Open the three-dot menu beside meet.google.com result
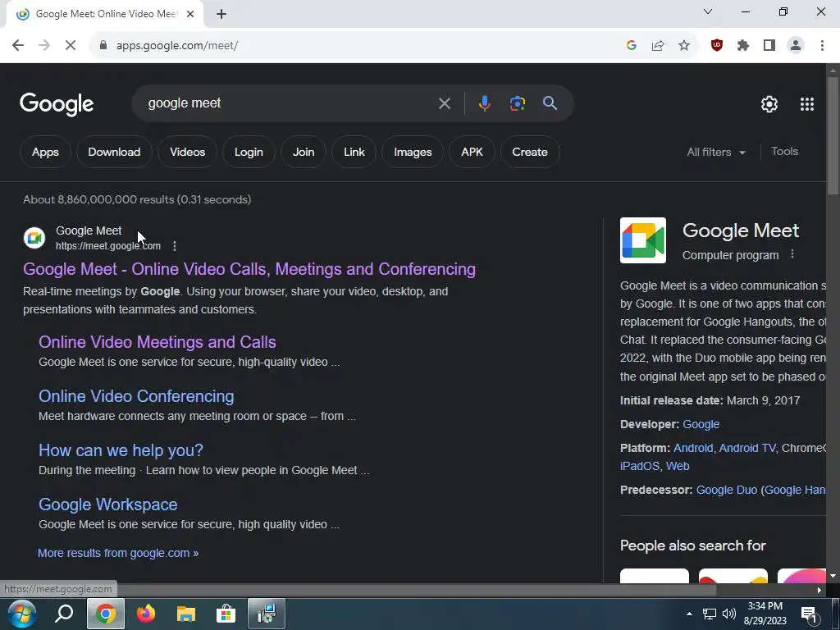 (x=175, y=246)
